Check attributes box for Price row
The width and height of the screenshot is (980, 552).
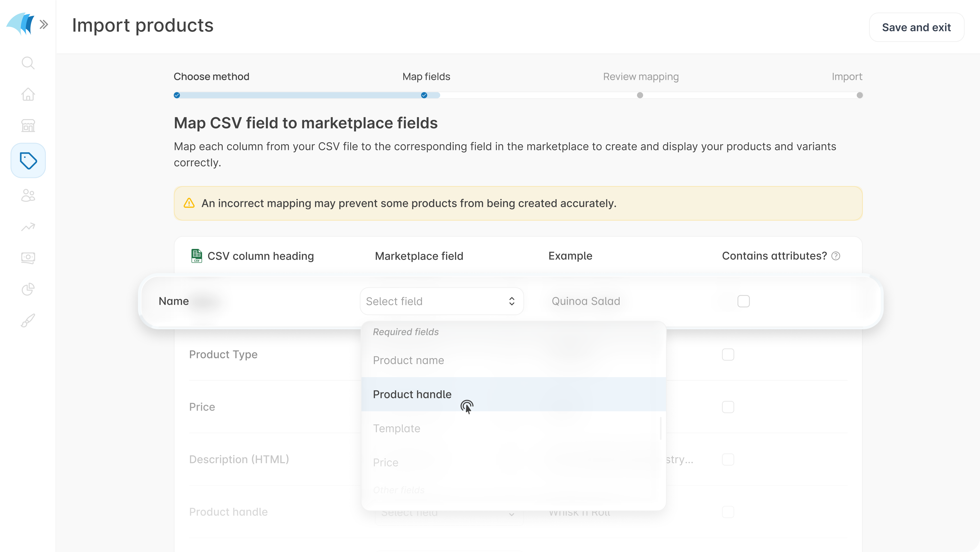click(x=727, y=407)
